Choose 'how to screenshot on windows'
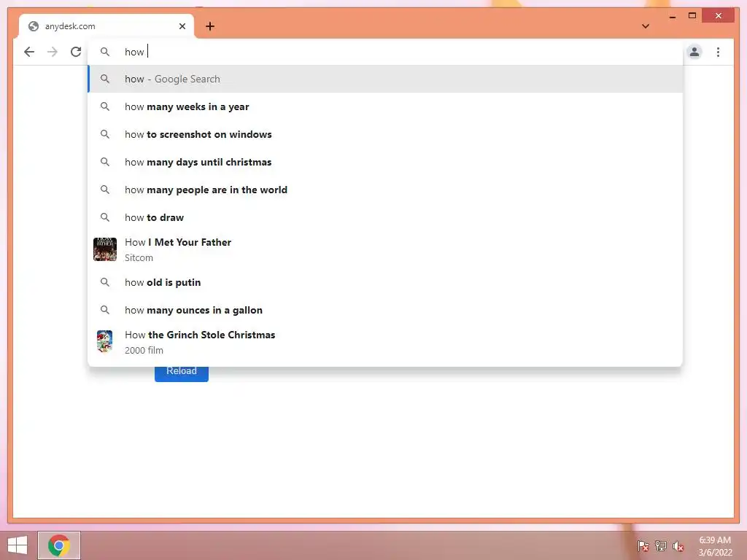This screenshot has height=560, width=747. click(385, 134)
